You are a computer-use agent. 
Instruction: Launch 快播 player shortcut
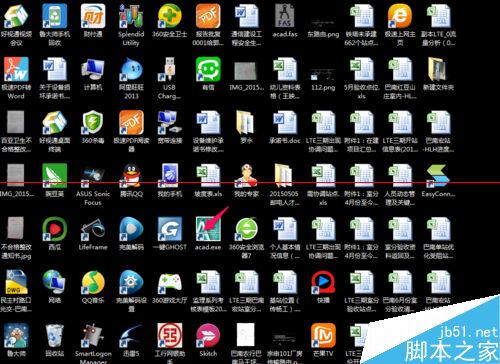pyautogui.click(x=323, y=282)
